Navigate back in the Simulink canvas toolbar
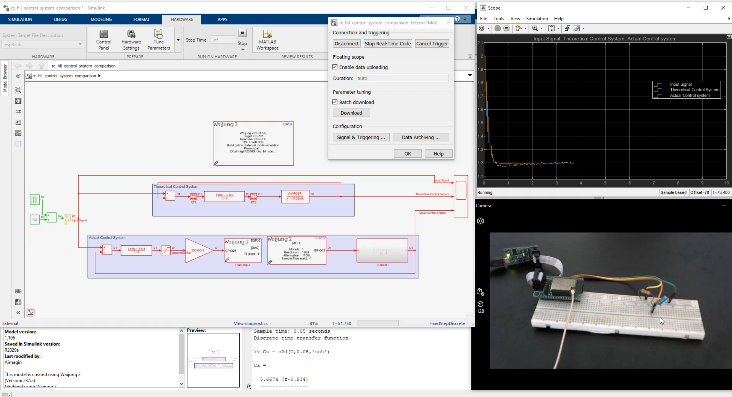 18,66
